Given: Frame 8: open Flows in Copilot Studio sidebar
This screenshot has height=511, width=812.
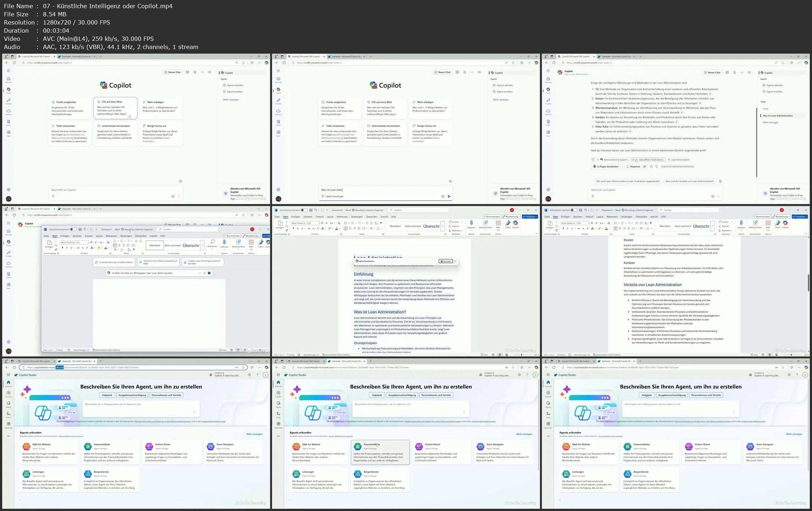Looking at the screenshot, I should [x=278, y=414].
